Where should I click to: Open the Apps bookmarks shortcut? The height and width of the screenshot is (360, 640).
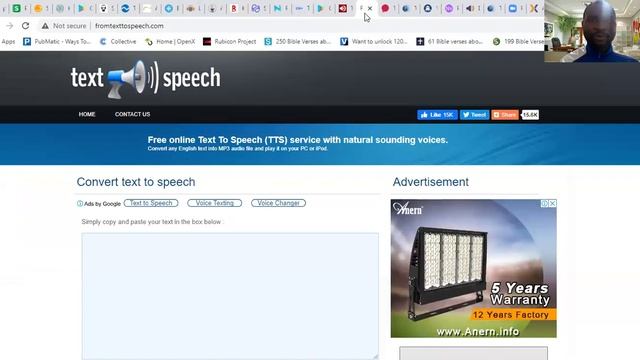(x=8, y=41)
